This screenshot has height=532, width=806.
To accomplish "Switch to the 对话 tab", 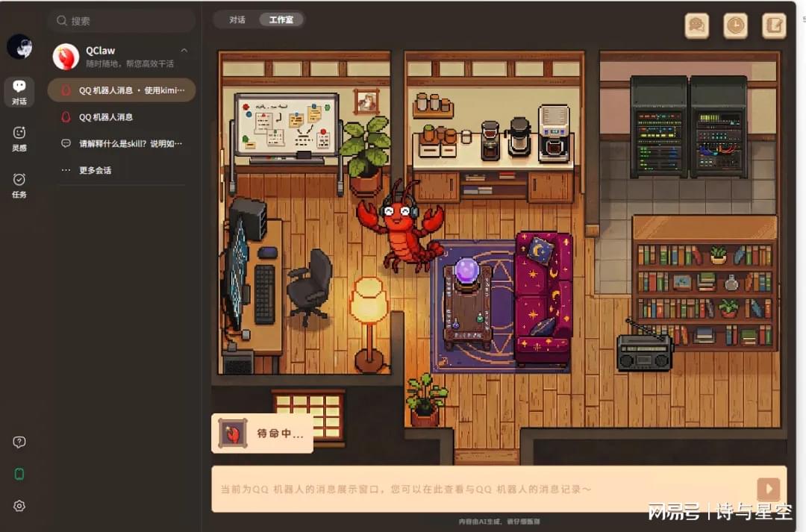I will coord(237,20).
